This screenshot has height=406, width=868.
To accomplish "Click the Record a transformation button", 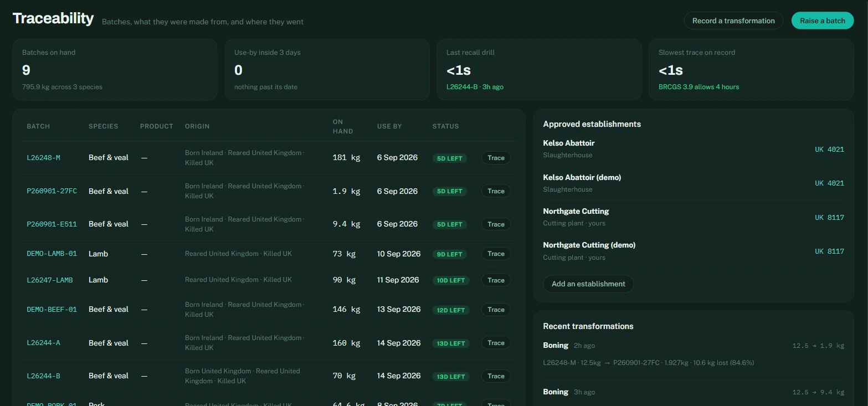I will (x=733, y=20).
